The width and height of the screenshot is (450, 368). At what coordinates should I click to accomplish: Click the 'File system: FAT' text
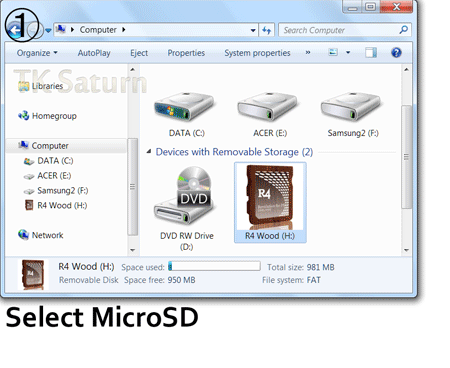click(291, 280)
